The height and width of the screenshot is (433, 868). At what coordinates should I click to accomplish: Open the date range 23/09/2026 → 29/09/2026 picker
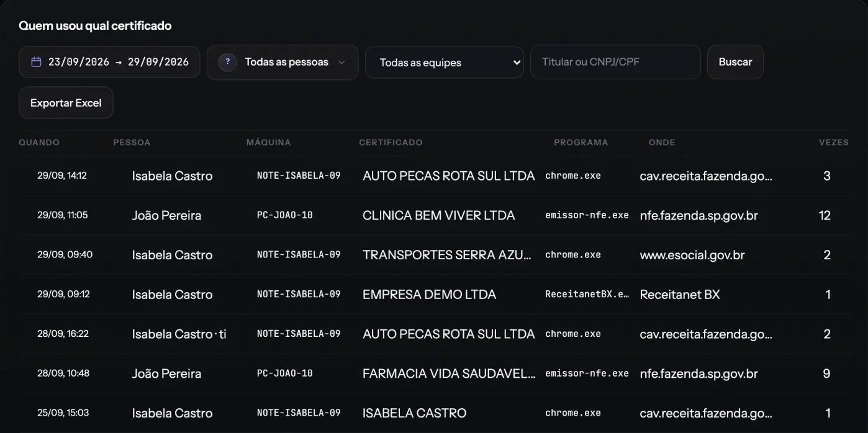tap(109, 62)
